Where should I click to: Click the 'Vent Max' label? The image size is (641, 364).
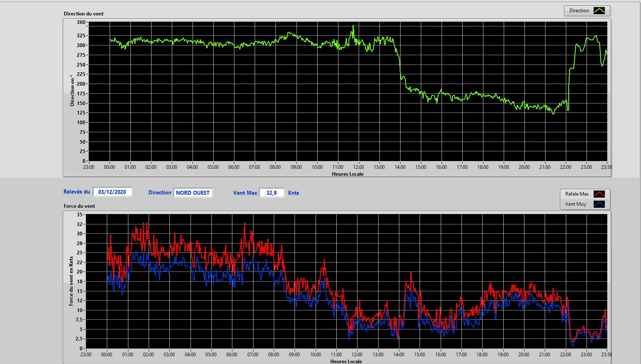coord(245,193)
